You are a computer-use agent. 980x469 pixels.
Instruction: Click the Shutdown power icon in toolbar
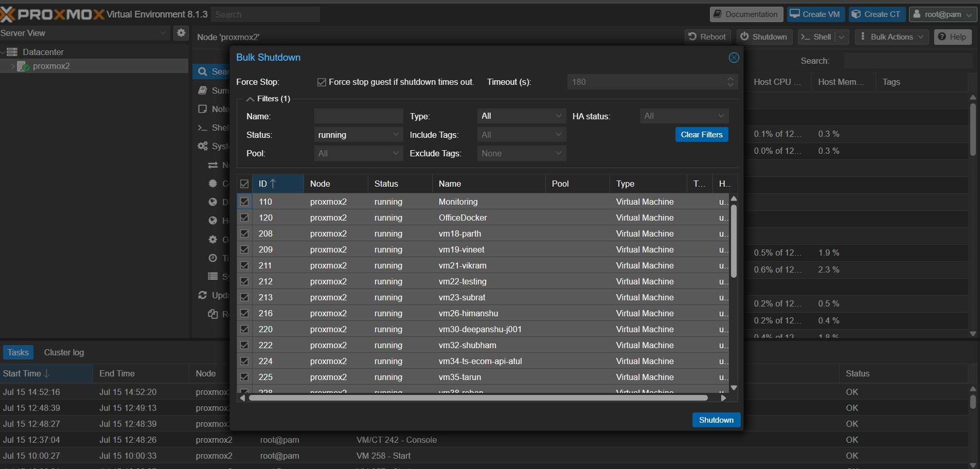744,37
